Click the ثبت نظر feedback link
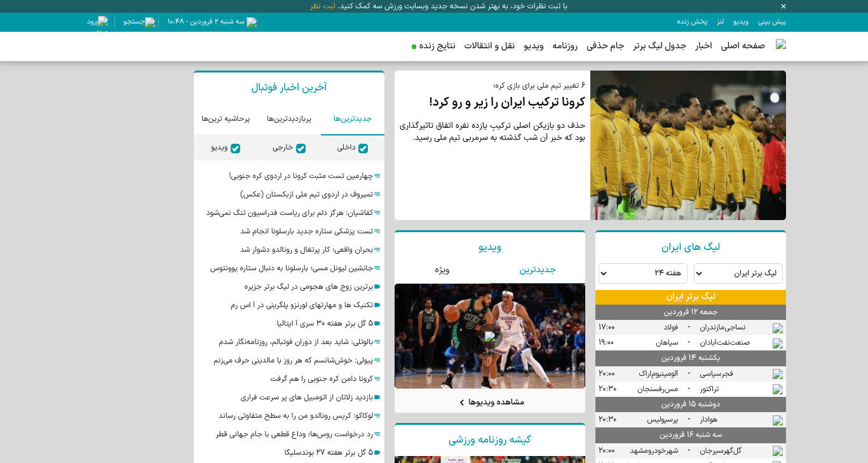 pos(323,6)
